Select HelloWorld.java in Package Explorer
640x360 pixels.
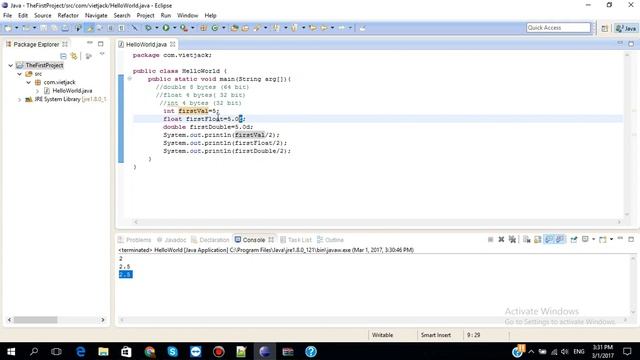click(x=72, y=91)
